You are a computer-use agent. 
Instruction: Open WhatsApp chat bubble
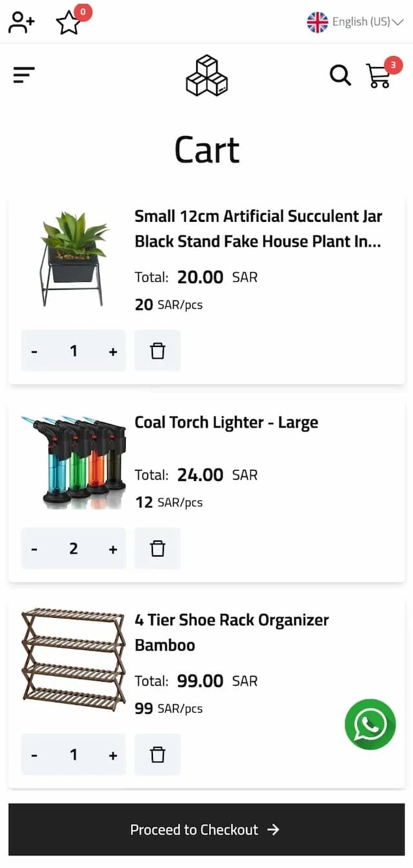click(370, 724)
